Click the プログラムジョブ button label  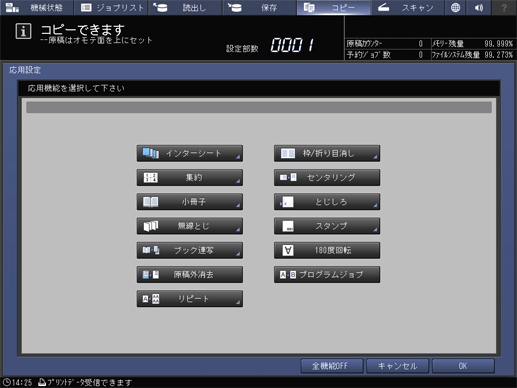(x=331, y=275)
